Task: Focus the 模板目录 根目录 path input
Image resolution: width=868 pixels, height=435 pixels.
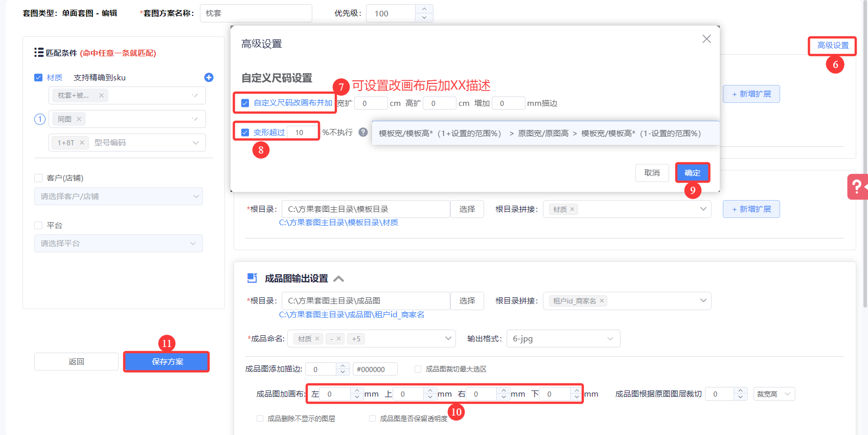Action: [366, 209]
